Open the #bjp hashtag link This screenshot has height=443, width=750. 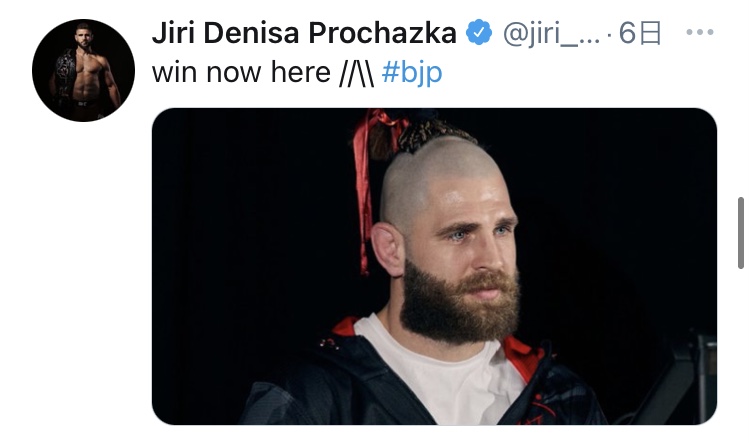(x=412, y=73)
